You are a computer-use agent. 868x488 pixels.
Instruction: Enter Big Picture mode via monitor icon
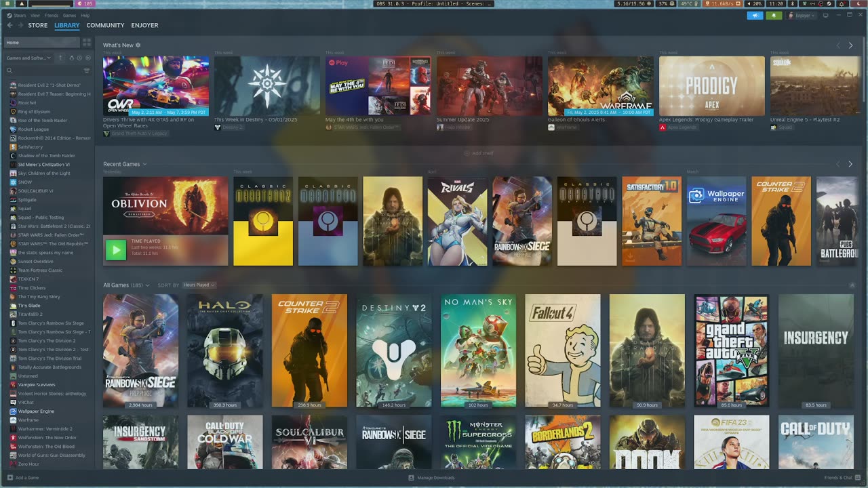[825, 16]
